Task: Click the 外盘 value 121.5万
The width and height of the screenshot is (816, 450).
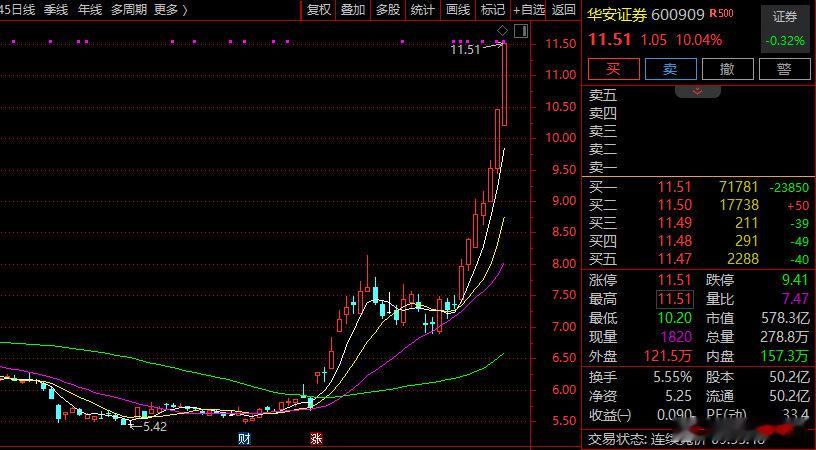Action: (668, 356)
